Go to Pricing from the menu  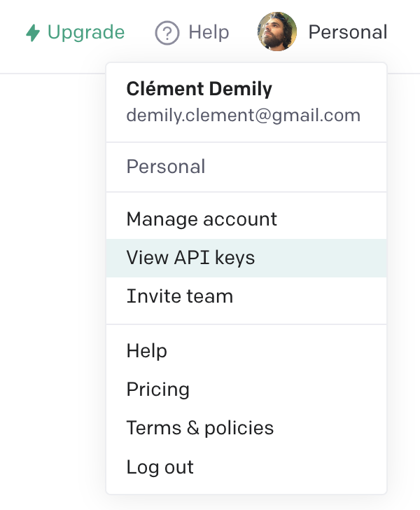point(158,389)
